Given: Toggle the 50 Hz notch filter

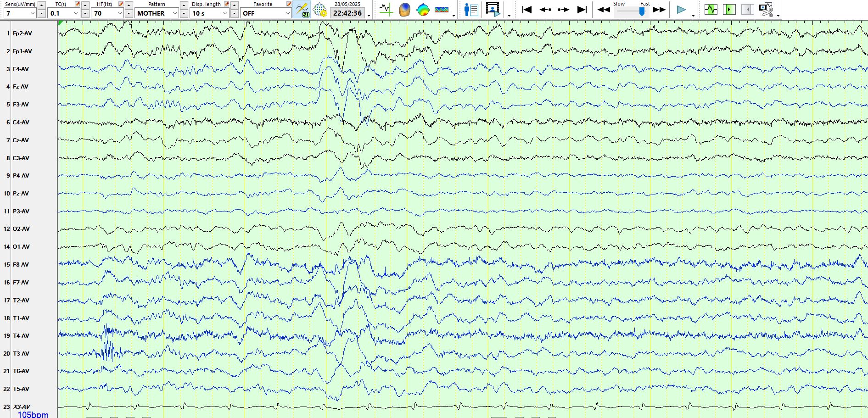Looking at the screenshot, I should (x=302, y=10).
